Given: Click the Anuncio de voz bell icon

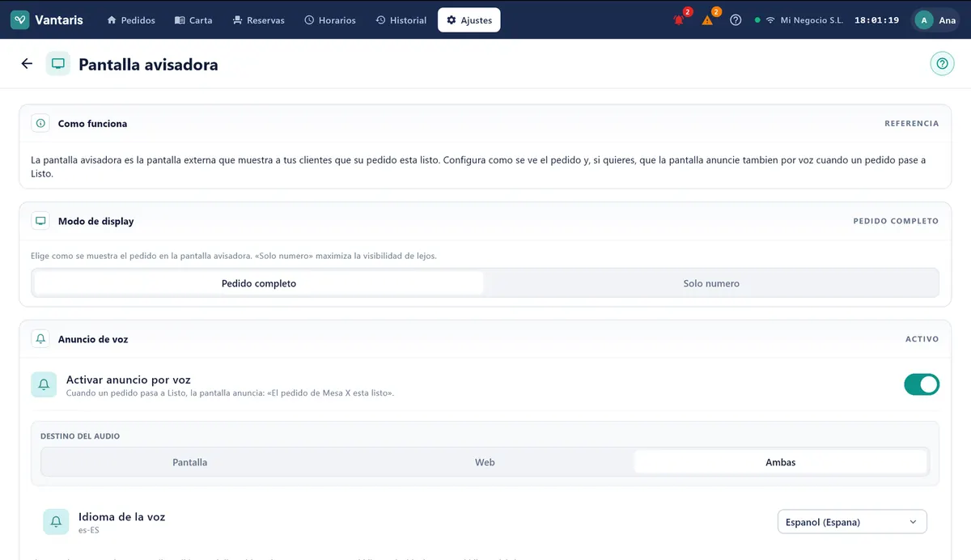Looking at the screenshot, I should 40,339.
